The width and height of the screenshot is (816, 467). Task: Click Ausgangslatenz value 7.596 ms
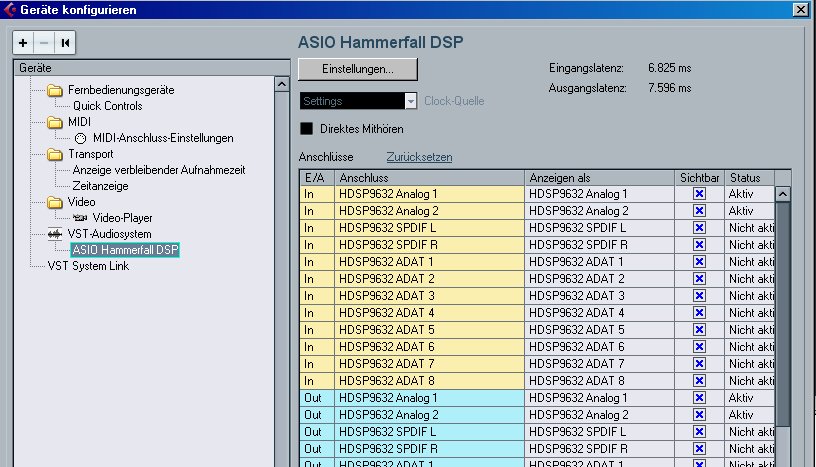point(669,88)
